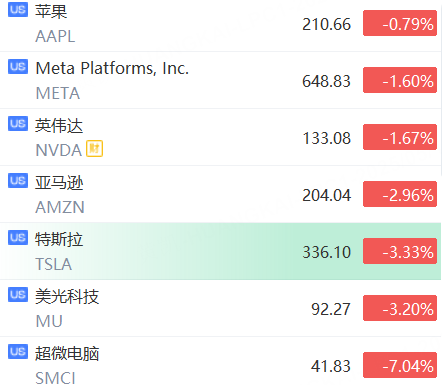Select the -0.79% change badge for AAPL

pyautogui.click(x=400, y=23)
